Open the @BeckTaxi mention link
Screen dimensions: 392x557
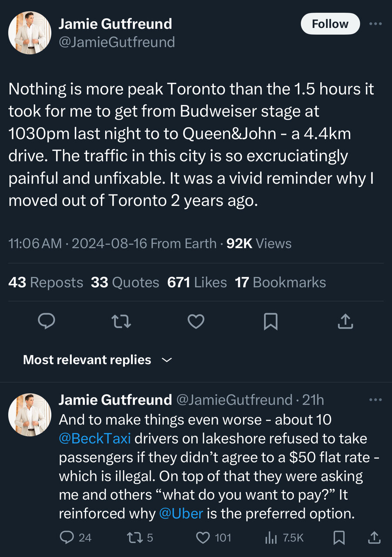(95, 438)
